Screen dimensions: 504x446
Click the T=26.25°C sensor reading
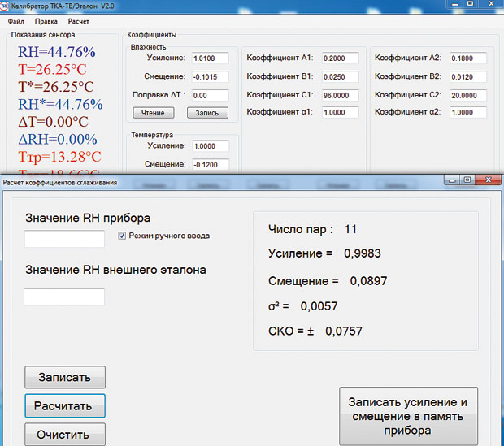52,69
